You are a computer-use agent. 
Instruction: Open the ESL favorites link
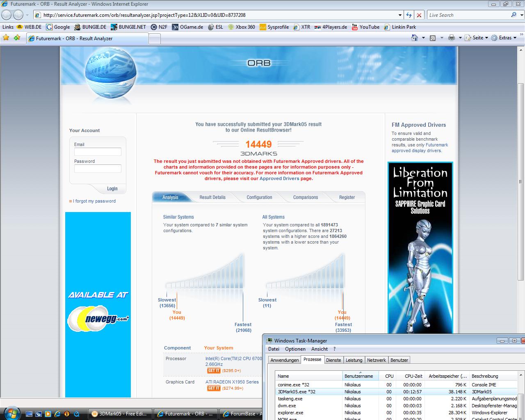coord(215,27)
